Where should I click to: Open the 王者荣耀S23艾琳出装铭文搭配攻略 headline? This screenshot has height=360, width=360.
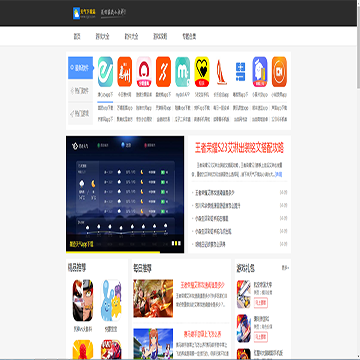pos(239,148)
